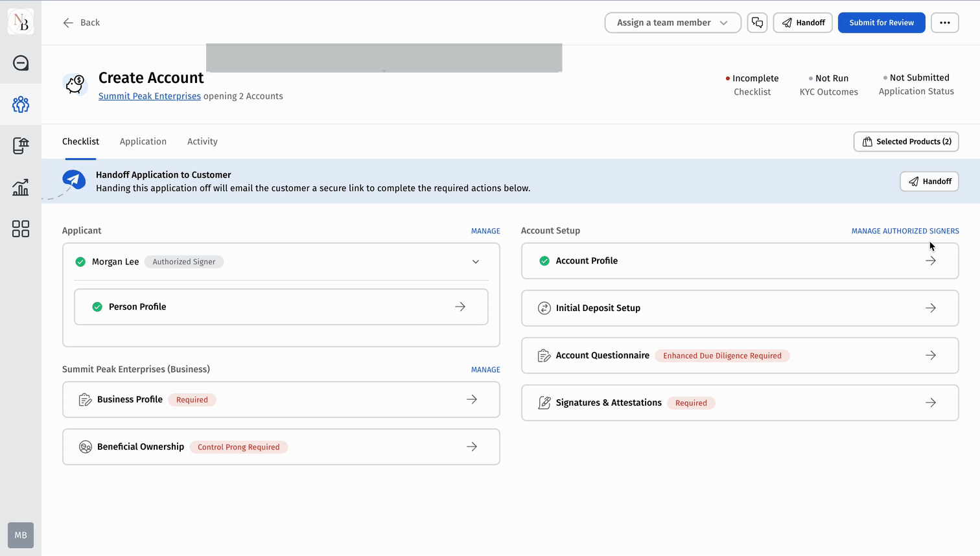Click the Business Profile form icon

click(85, 400)
